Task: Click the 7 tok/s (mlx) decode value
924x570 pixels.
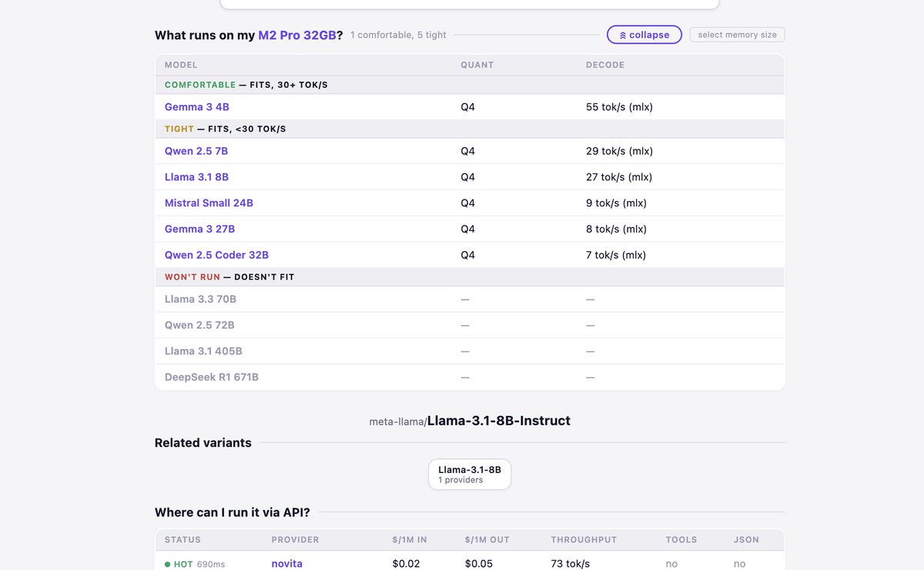Action: (616, 255)
